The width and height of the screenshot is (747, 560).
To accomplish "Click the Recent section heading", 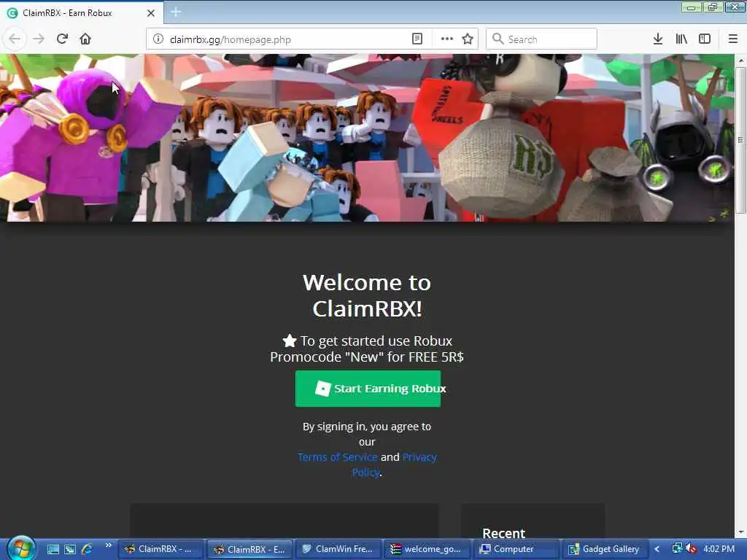I will (x=503, y=533).
